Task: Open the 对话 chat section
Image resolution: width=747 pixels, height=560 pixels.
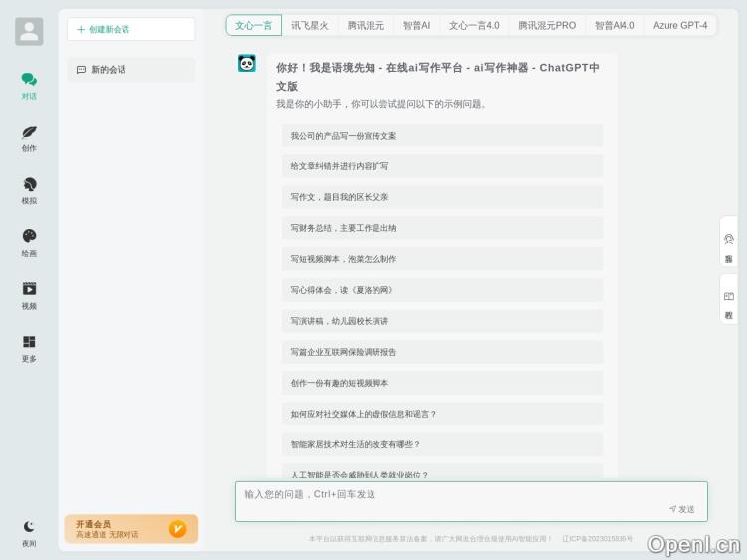Action: pos(29,86)
